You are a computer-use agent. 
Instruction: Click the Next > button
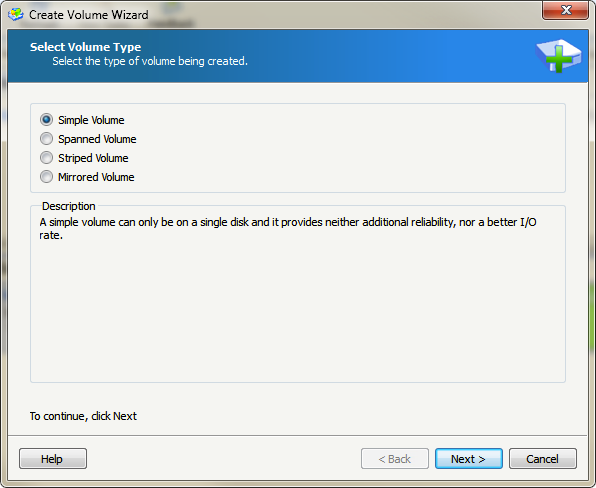[469, 459]
